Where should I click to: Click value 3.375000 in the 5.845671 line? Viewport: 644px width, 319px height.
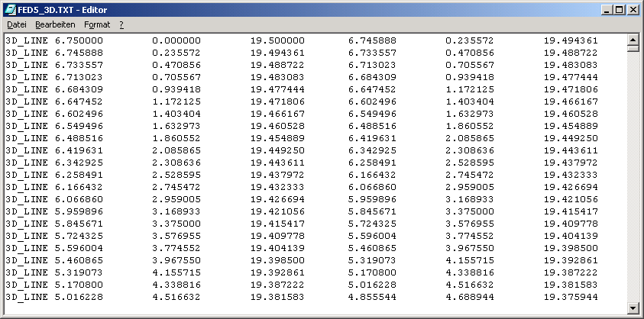click(x=176, y=224)
